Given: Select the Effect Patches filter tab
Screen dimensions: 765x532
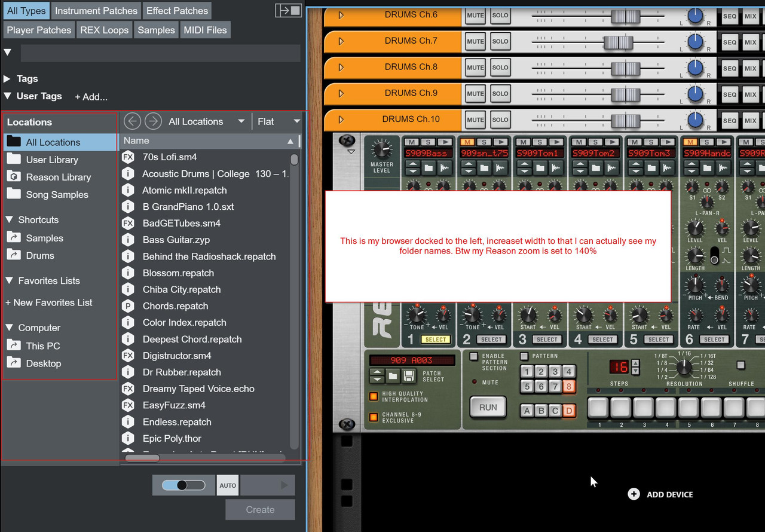Looking at the screenshot, I should pyautogui.click(x=178, y=11).
